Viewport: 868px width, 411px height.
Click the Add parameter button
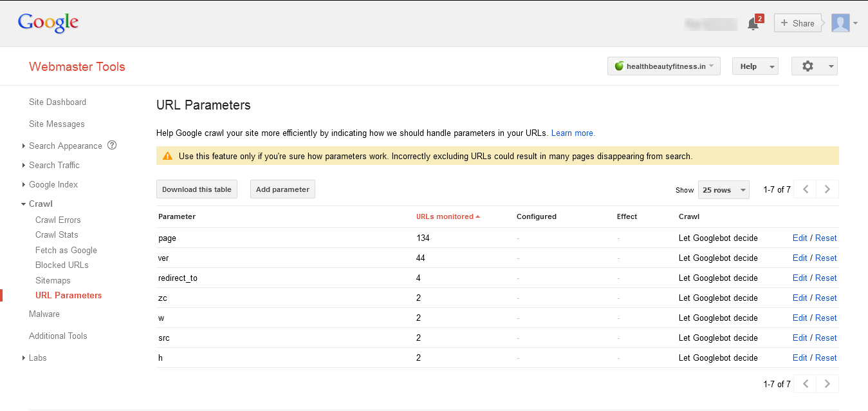pyautogui.click(x=282, y=189)
